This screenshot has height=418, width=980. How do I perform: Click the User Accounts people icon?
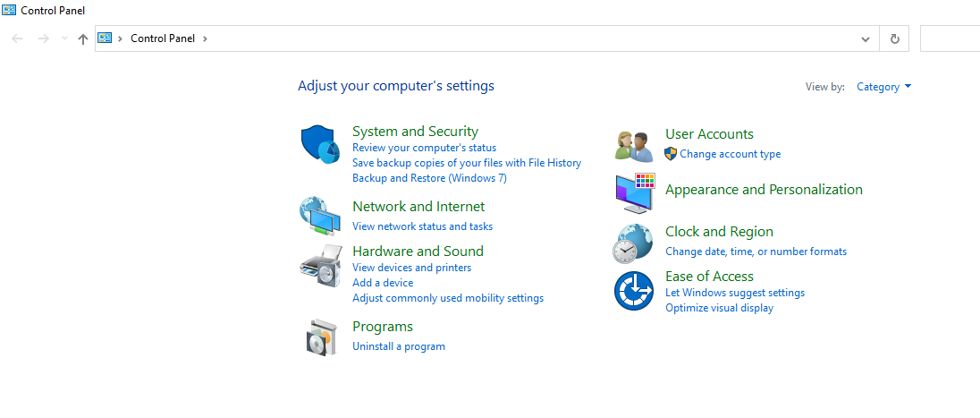point(634,147)
